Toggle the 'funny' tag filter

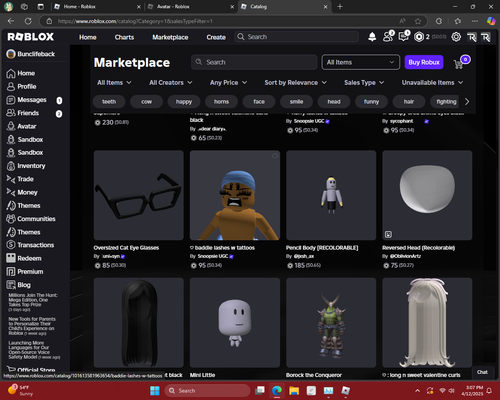click(x=371, y=102)
